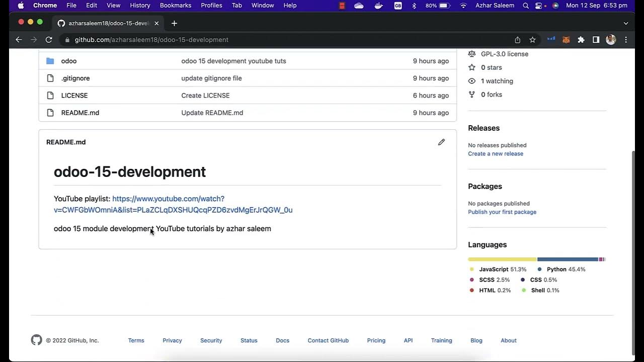644x362 pixels.
Task: Click the pencil edit README icon
Action: pyautogui.click(x=441, y=142)
